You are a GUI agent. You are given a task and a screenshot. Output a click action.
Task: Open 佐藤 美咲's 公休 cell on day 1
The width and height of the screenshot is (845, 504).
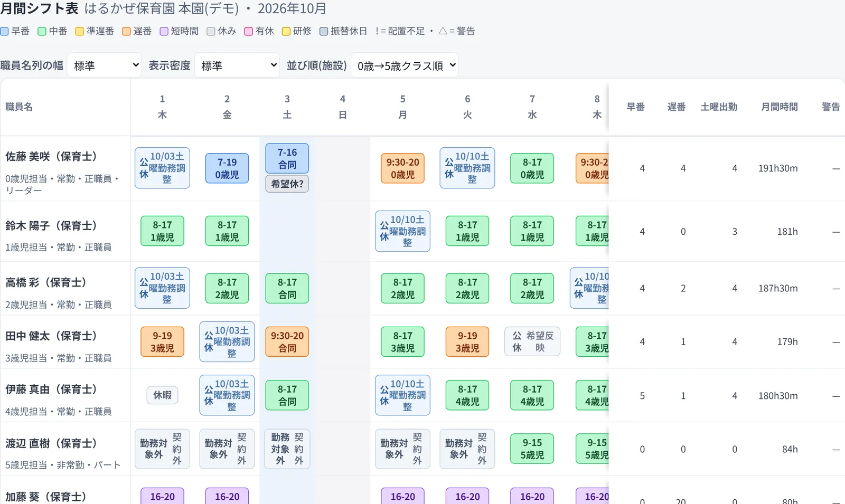(x=162, y=168)
